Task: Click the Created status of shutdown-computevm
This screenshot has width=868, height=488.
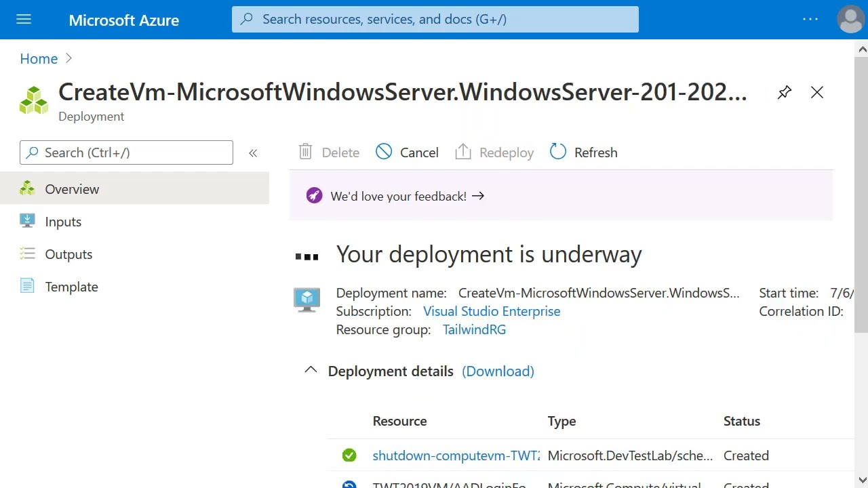Action: [x=746, y=455]
